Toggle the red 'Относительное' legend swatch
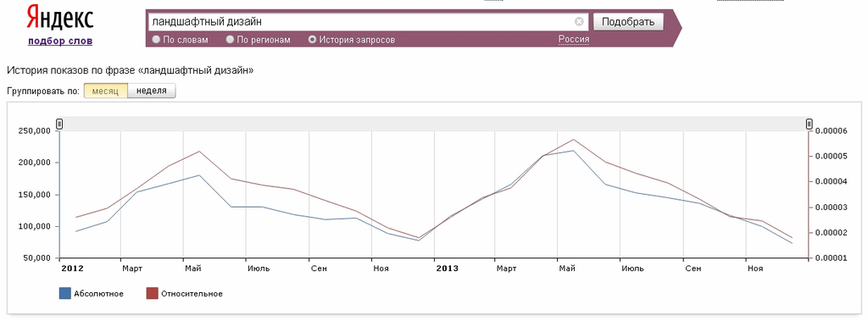The image size is (868, 321). [153, 293]
